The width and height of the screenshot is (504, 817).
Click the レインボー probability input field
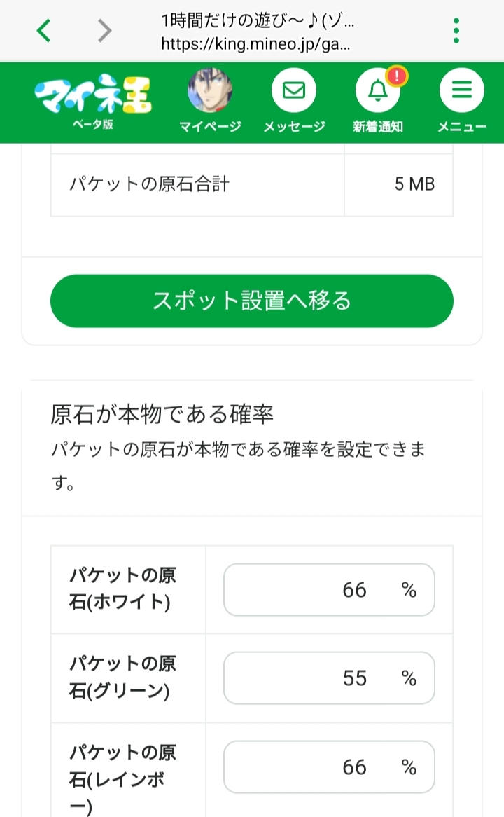tap(329, 767)
